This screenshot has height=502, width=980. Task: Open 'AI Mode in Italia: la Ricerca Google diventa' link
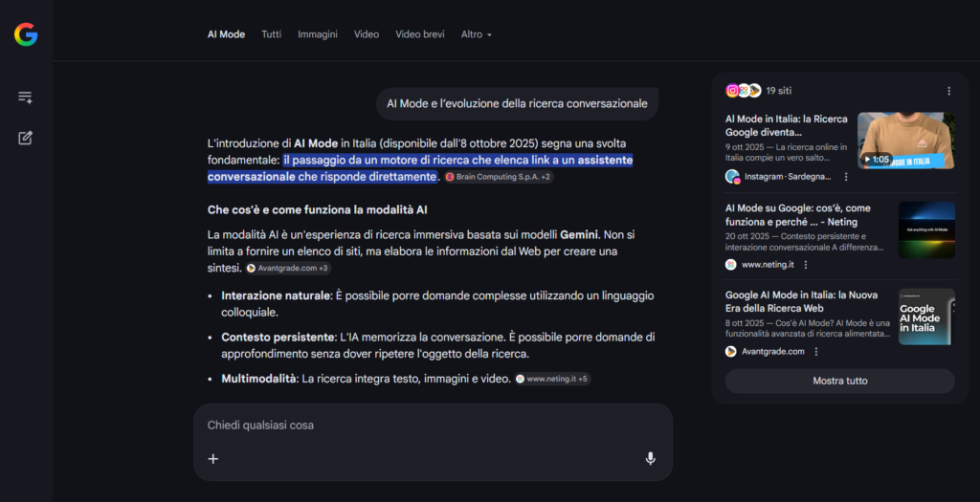pos(787,125)
